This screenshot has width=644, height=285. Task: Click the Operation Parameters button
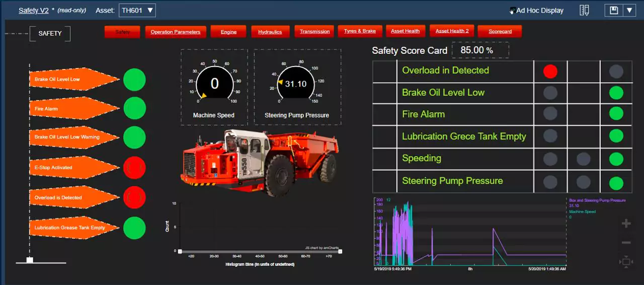tap(176, 32)
